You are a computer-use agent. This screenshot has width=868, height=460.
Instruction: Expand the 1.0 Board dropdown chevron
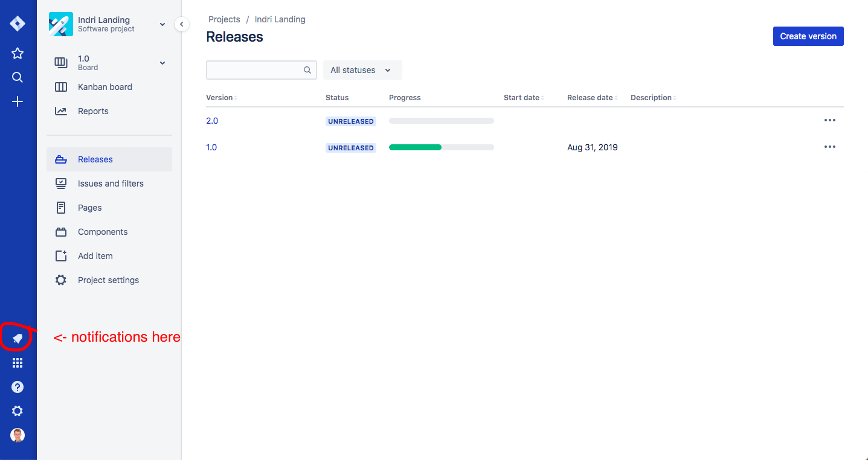[x=162, y=63]
